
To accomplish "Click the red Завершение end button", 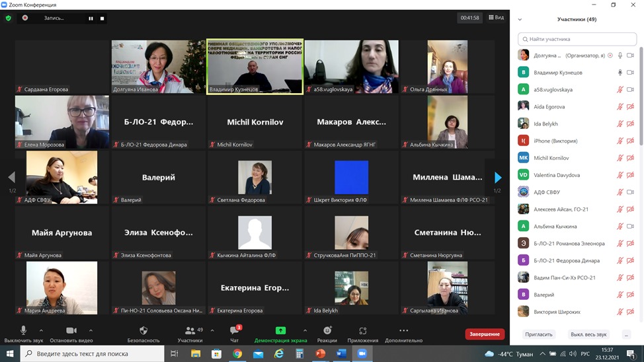I will pyautogui.click(x=485, y=334).
